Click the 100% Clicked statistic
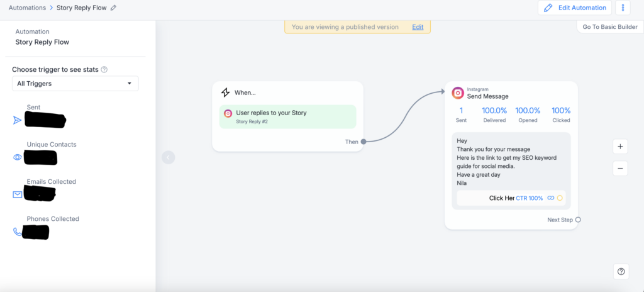This screenshot has height=292, width=644. click(x=561, y=115)
